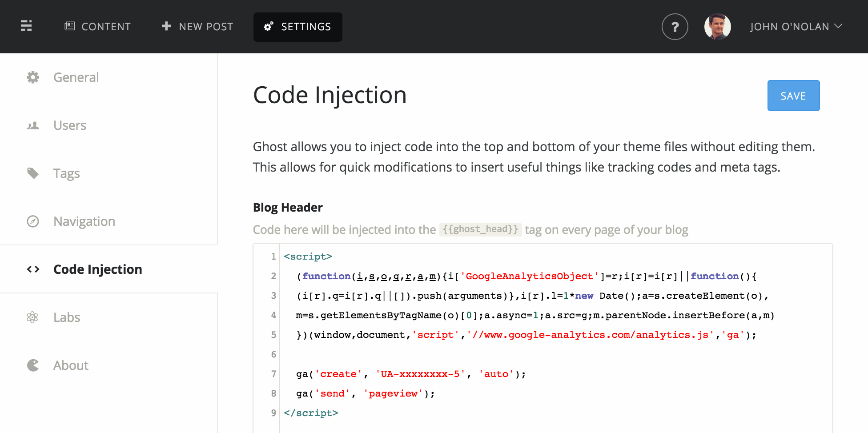
Task: Go to the Users settings page
Action: [69, 125]
